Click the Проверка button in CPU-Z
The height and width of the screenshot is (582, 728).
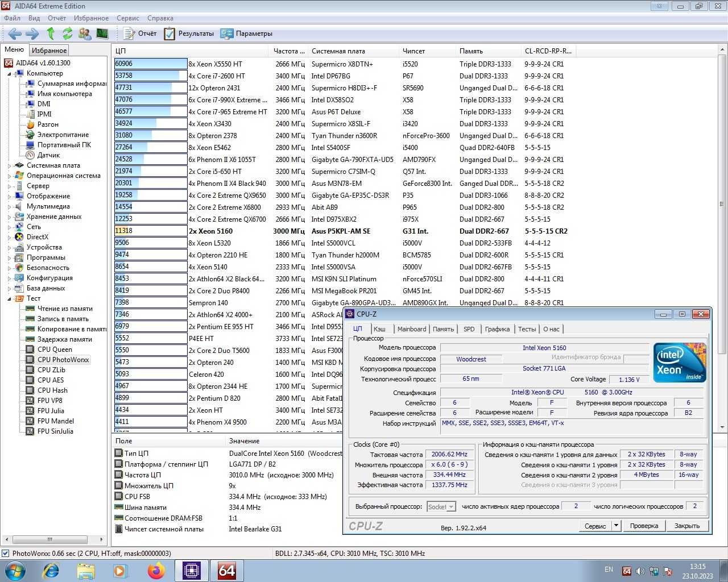pyautogui.click(x=644, y=526)
